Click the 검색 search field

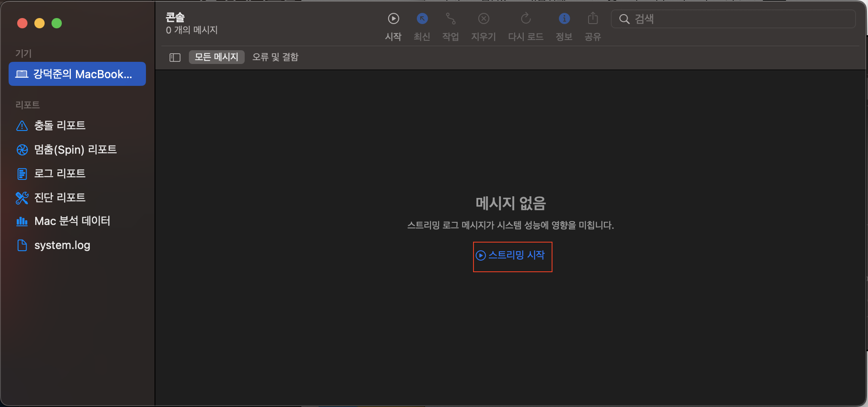(x=733, y=19)
